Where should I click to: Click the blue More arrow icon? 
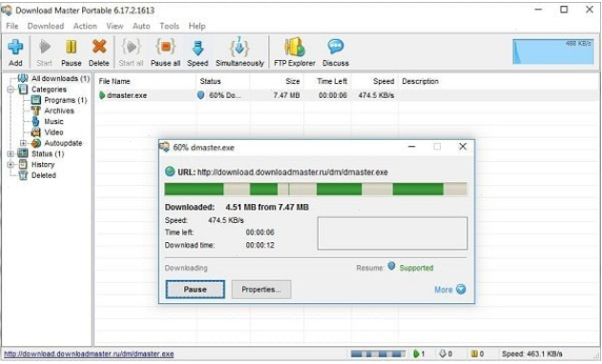pos(461,290)
